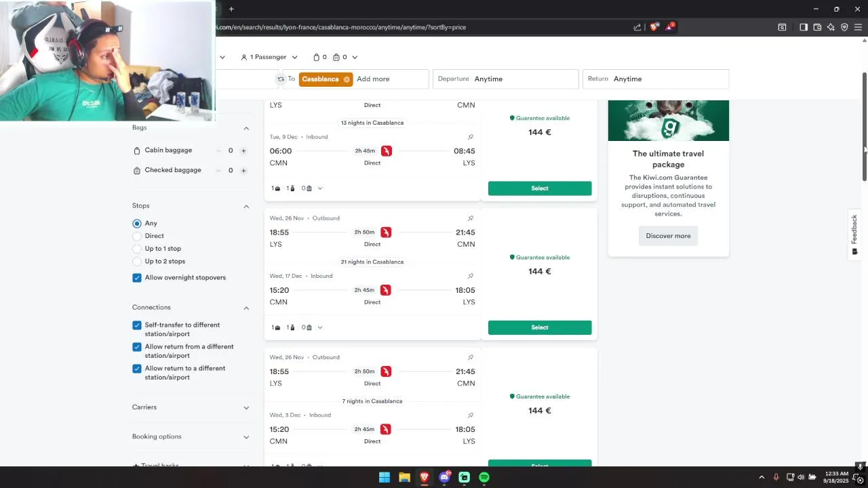Uncheck Allow return to a different station
This screenshot has width=868, height=488.
click(137, 369)
